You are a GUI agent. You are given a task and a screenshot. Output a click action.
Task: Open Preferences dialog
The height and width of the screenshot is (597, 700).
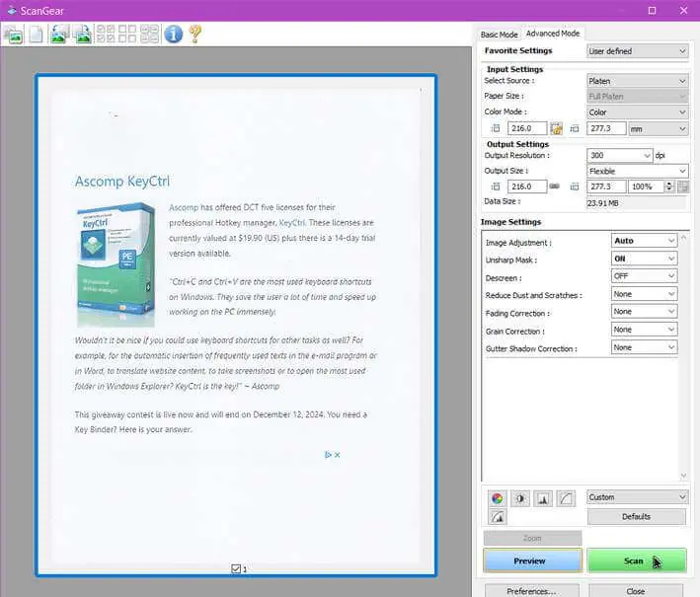point(532,591)
